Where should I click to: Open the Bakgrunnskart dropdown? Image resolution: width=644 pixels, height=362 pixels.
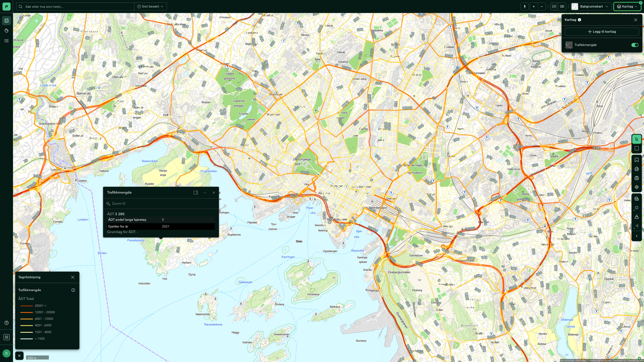591,7
